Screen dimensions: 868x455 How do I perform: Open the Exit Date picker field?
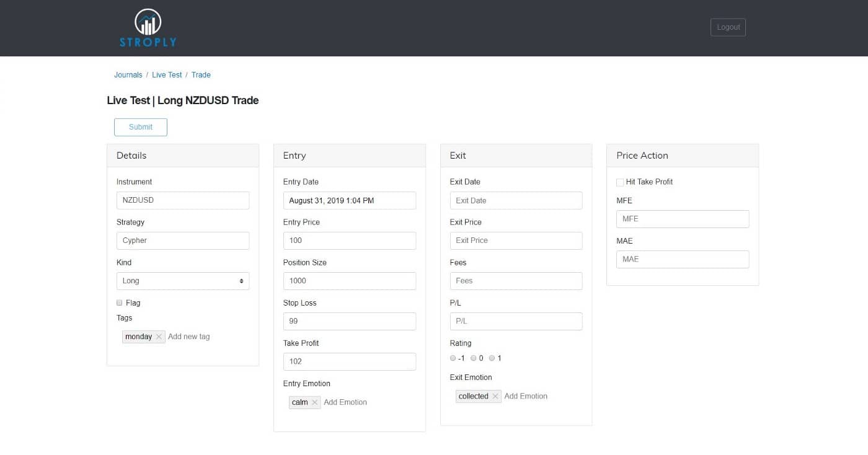(516, 200)
